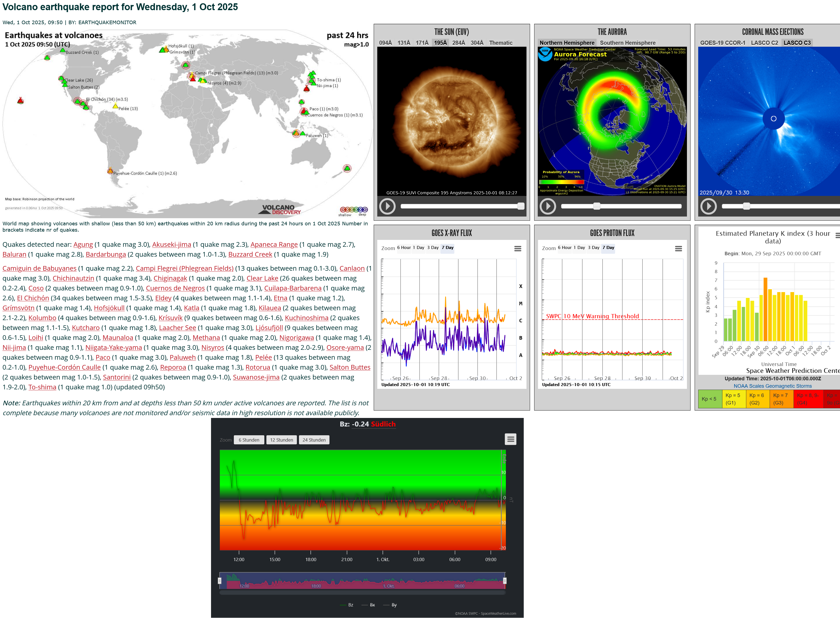The width and height of the screenshot is (840, 618).
Task: Play the Aurora forecast animation
Action: tap(548, 206)
